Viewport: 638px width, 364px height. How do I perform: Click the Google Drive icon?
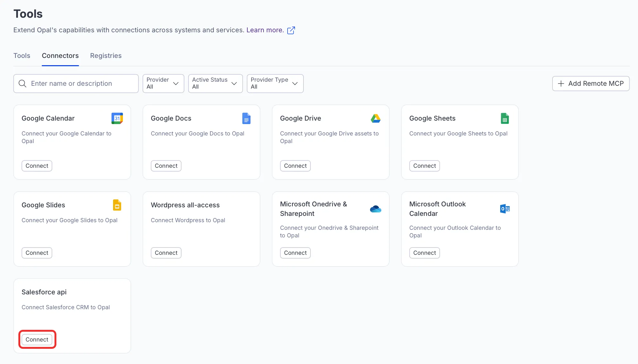click(376, 118)
